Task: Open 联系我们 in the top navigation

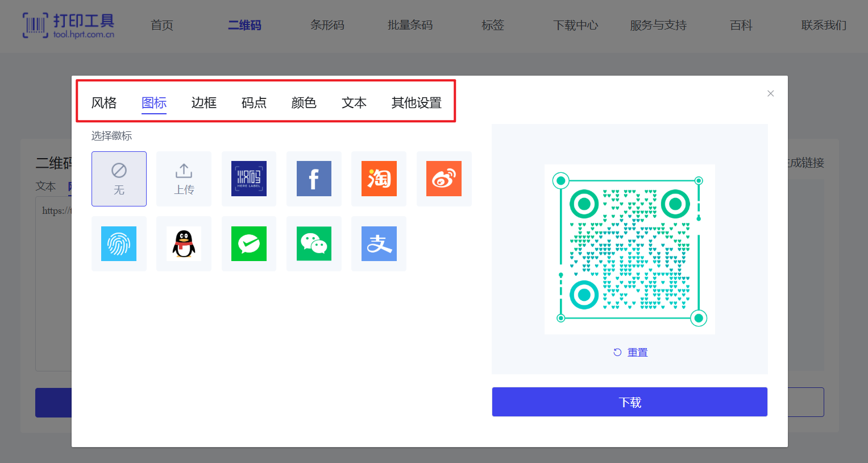Action: tap(824, 25)
